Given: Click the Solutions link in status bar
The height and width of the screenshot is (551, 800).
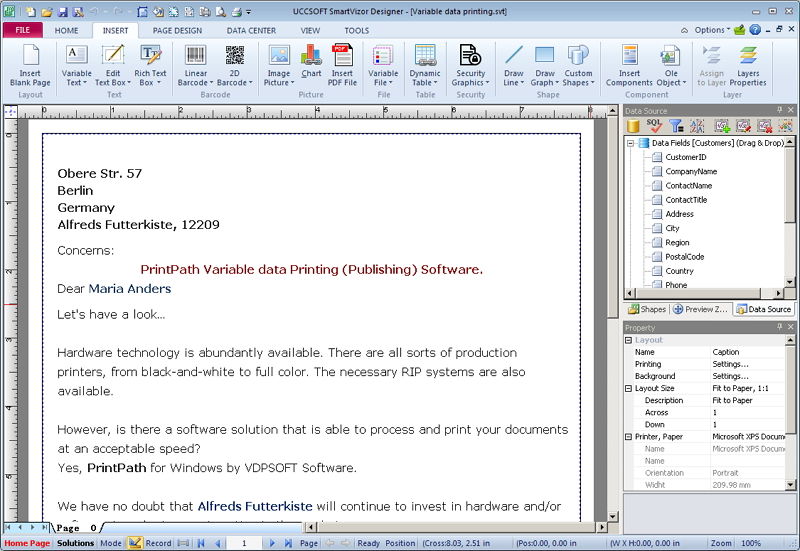Looking at the screenshot, I should [x=75, y=543].
